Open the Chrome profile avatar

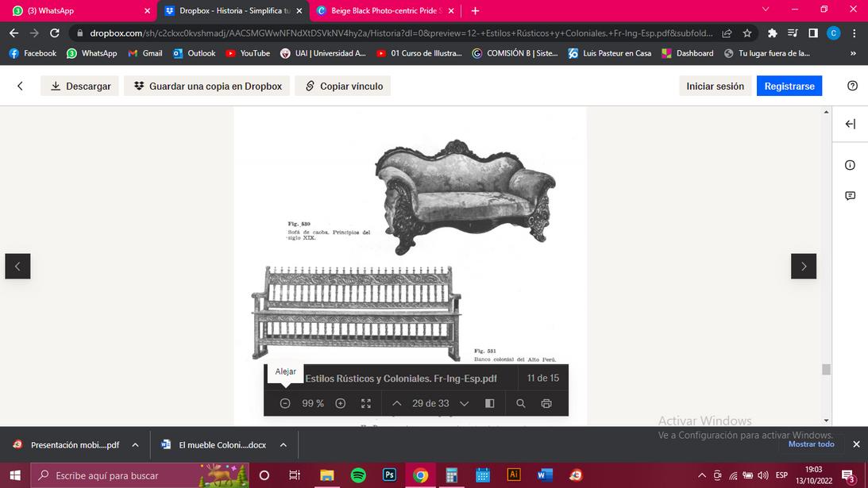[833, 33]
